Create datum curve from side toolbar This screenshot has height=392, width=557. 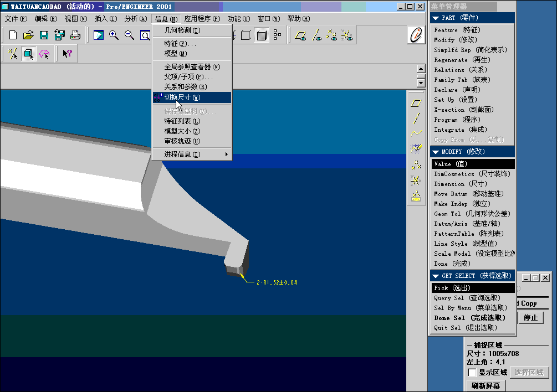[x=416, y=133]
